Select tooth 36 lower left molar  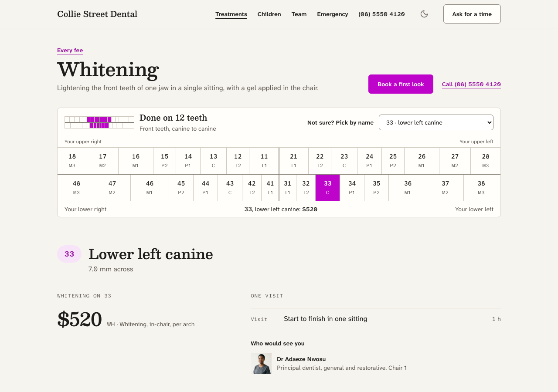click(408, 188)
